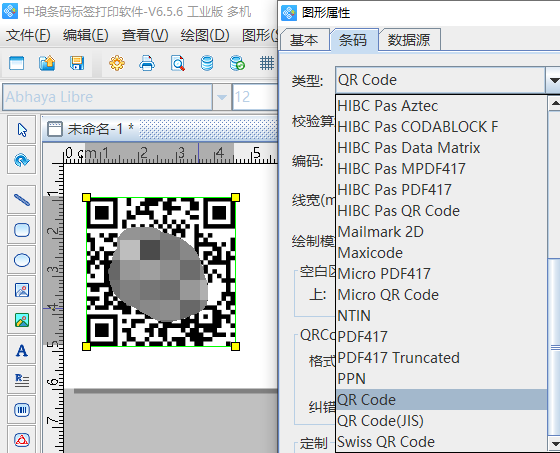Open the 查看(V) menu
560x453 pixels.
pos(145,36)
